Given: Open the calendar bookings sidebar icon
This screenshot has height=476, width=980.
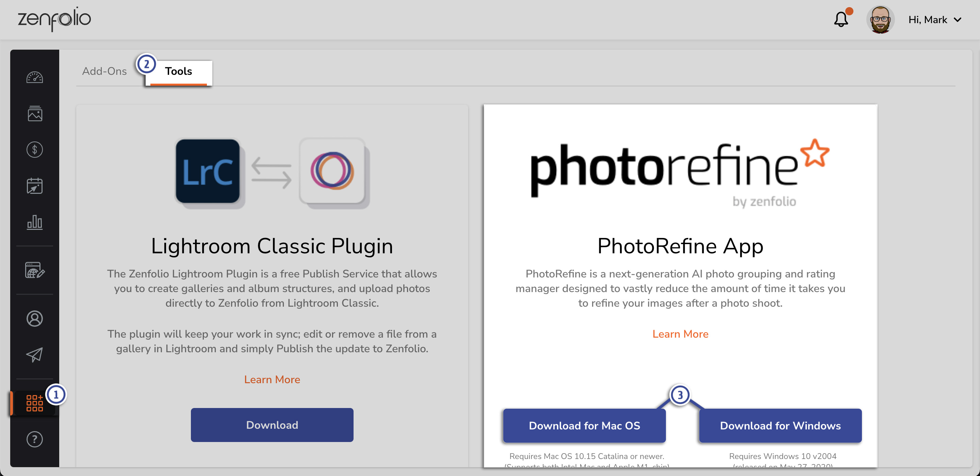Looking at the screenshot, I should (x=35, y=186).
